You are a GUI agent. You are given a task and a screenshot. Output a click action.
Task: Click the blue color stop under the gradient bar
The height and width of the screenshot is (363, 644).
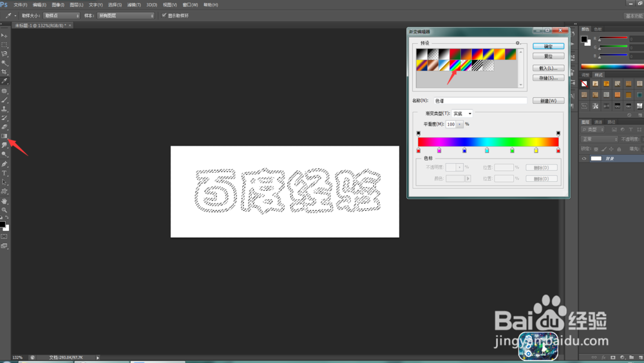click(464, 150)
